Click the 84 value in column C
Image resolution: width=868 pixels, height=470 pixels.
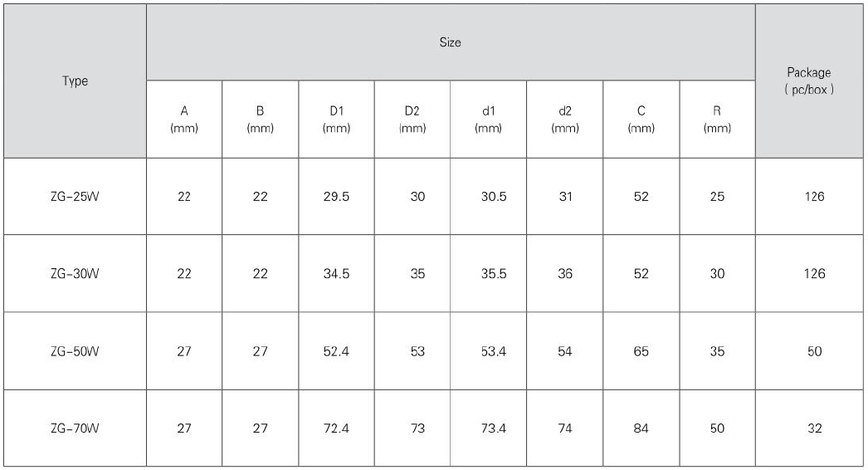[641, 428]
